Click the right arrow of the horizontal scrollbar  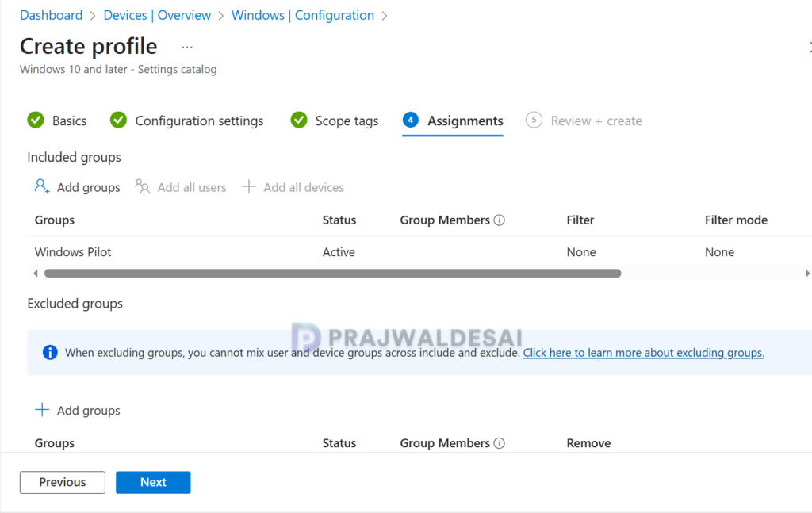click(x=807, y=274)
